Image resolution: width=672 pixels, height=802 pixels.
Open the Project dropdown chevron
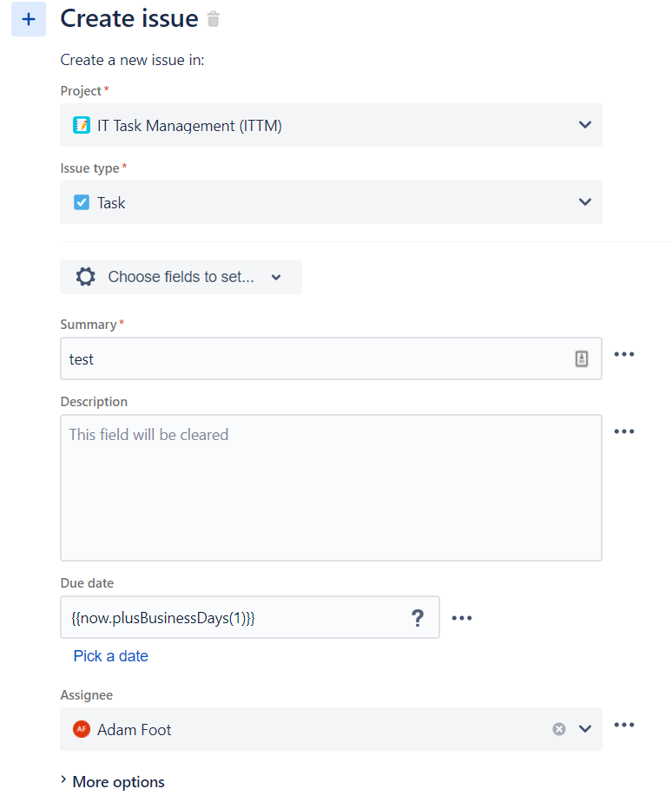pos(585,125)
